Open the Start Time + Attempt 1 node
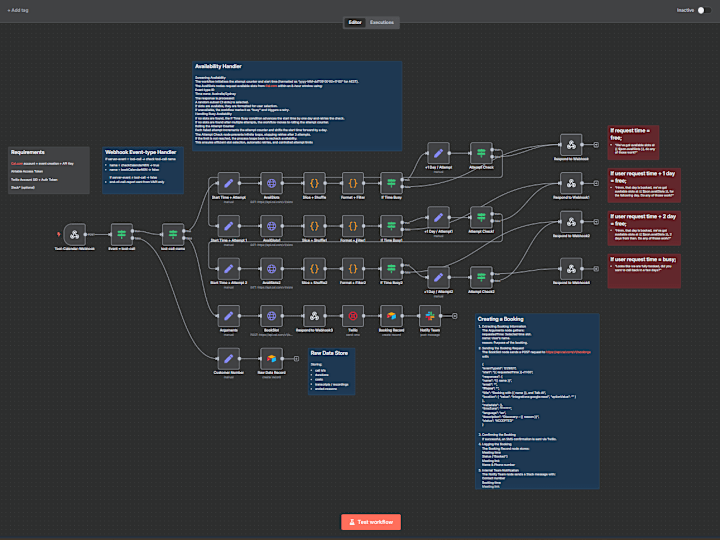This screenshot has width=720, height=540. pos(228,226)
